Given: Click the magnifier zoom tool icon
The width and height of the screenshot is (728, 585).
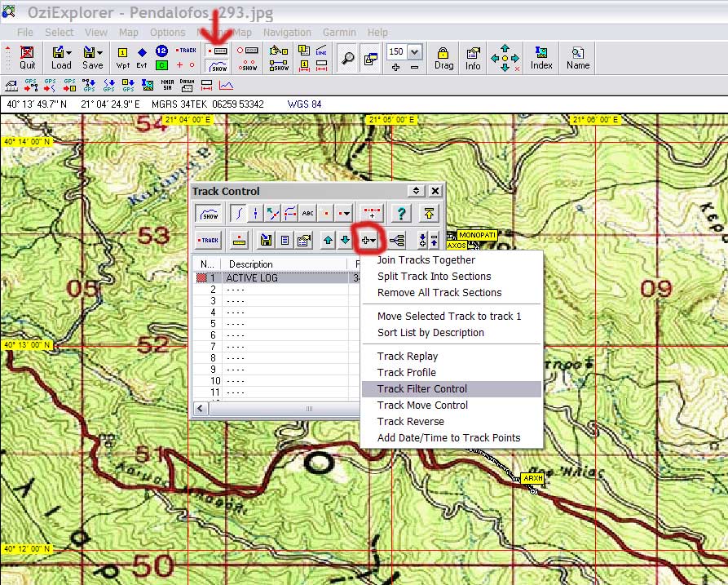Looking at the screenshot, I should [346, 58].
